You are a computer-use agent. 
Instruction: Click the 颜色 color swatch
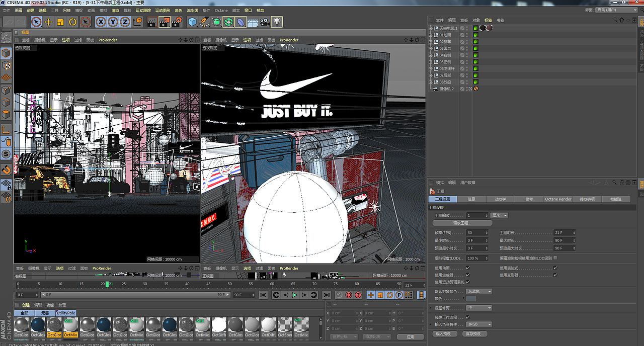[x=471, y=299]
